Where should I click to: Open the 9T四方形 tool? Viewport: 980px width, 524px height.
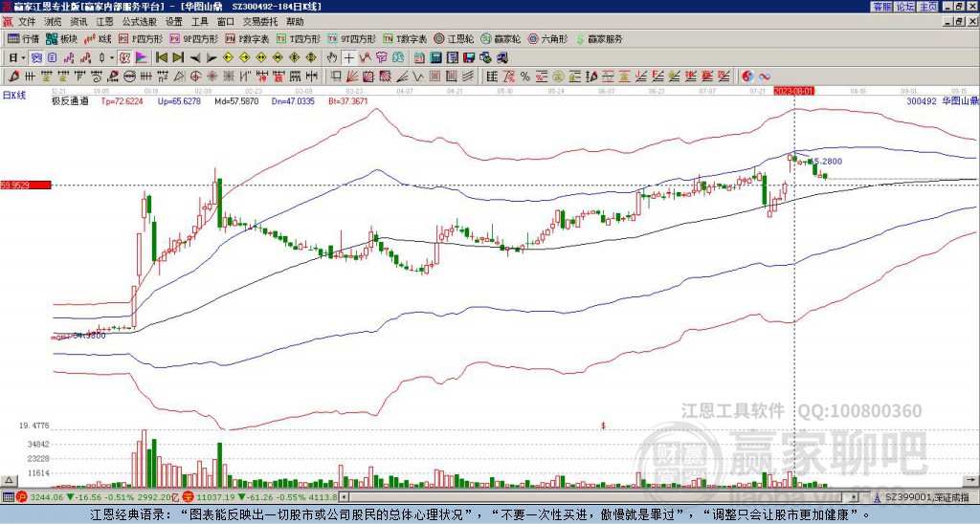(x=352, y=38)
